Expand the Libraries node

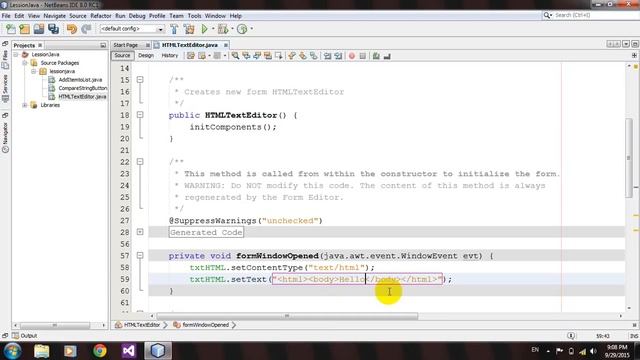pos(25,105)
